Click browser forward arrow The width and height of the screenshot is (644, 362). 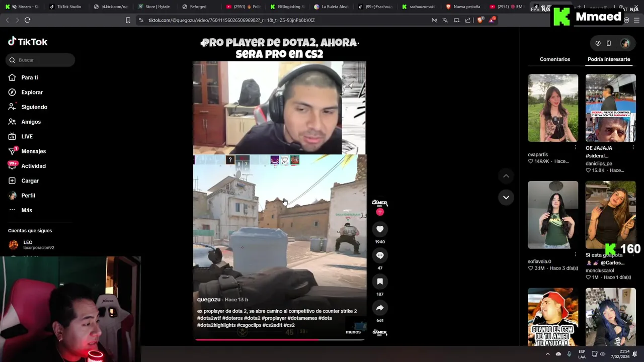pos(17,20)
